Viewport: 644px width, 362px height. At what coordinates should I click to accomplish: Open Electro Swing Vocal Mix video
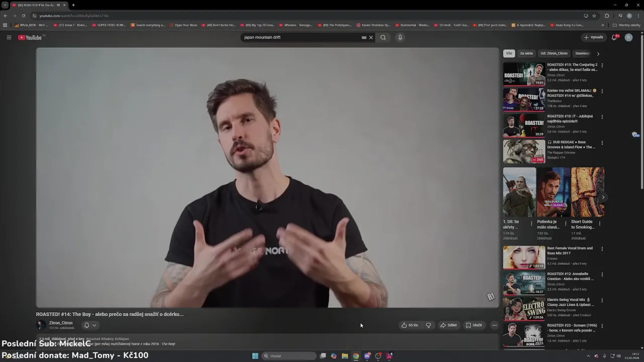[524, 309]
